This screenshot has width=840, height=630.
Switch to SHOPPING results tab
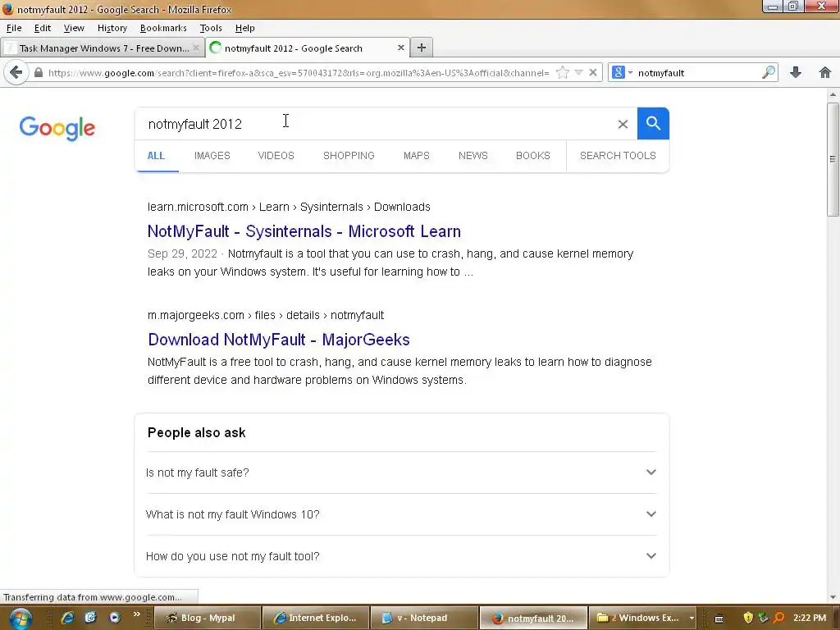coord(349,155)
